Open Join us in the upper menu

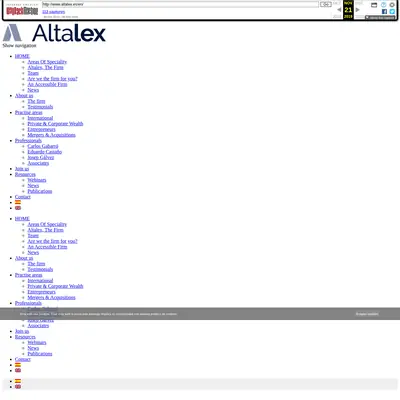(22, 169)
